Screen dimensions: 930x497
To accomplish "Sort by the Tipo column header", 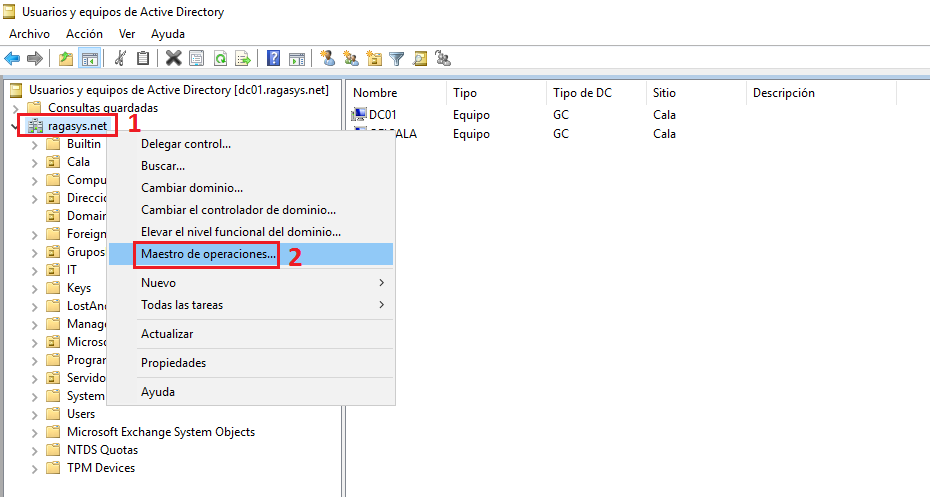I will (x=496, y=93).
